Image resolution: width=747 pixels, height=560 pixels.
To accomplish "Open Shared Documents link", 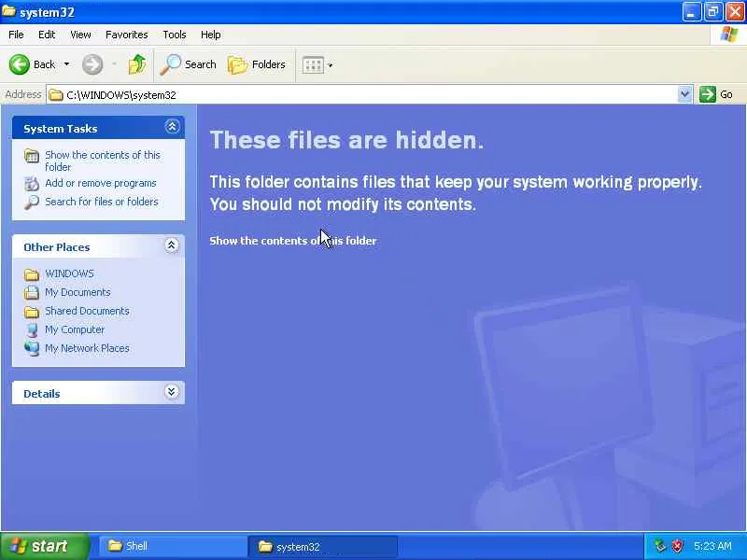I will pos(87,311).
